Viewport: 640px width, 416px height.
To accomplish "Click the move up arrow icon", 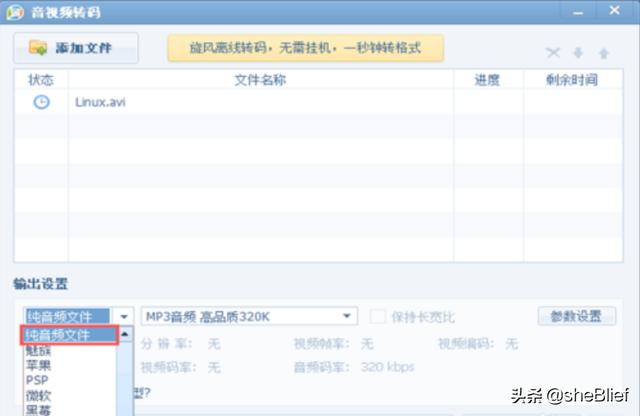I will pyautogui.click(x=604, y=53).
